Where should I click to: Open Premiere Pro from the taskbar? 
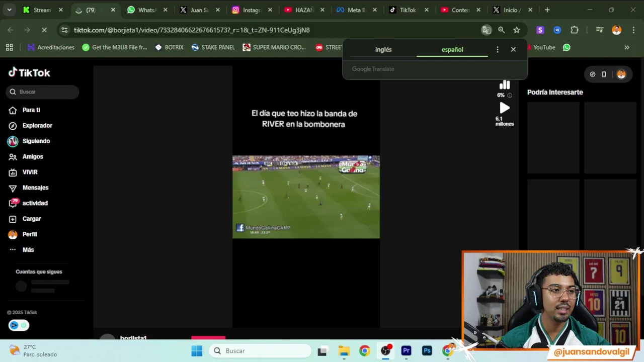(x=406, y=351)
